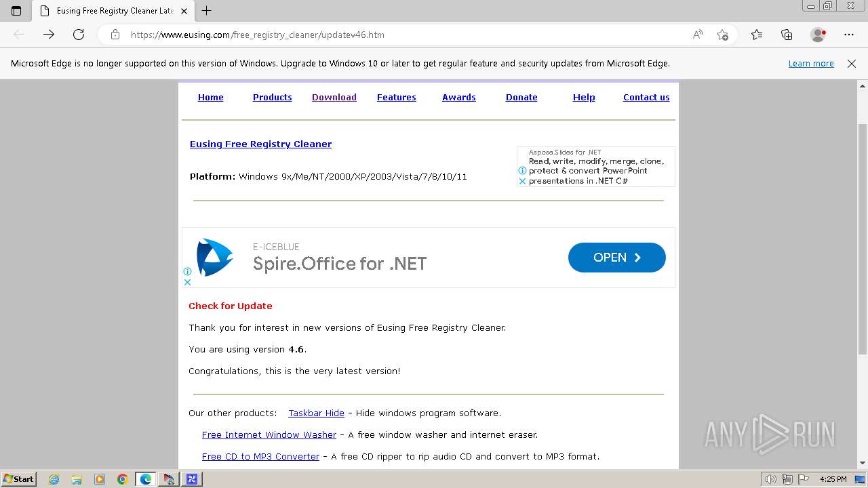The height and width of the screenshot is (488, 868).
Task: Open Read aloud icon in address bar
Action: [698, 35]
